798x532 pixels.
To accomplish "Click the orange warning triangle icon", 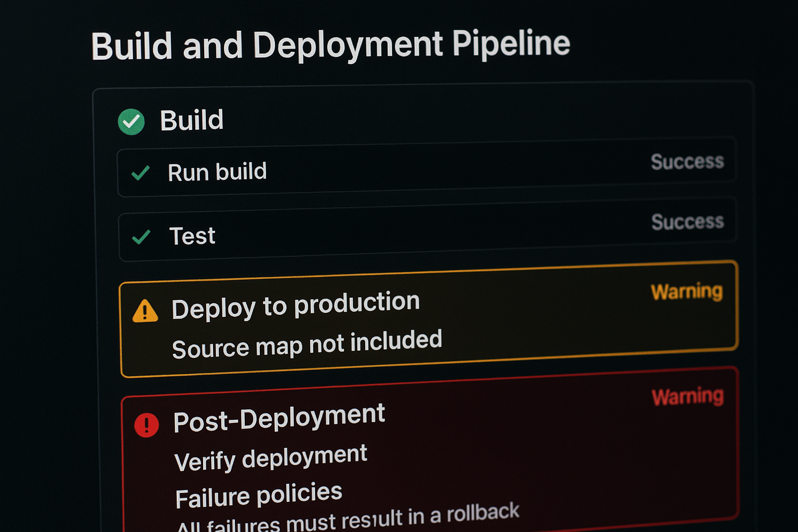I will (x=145, y=312).
